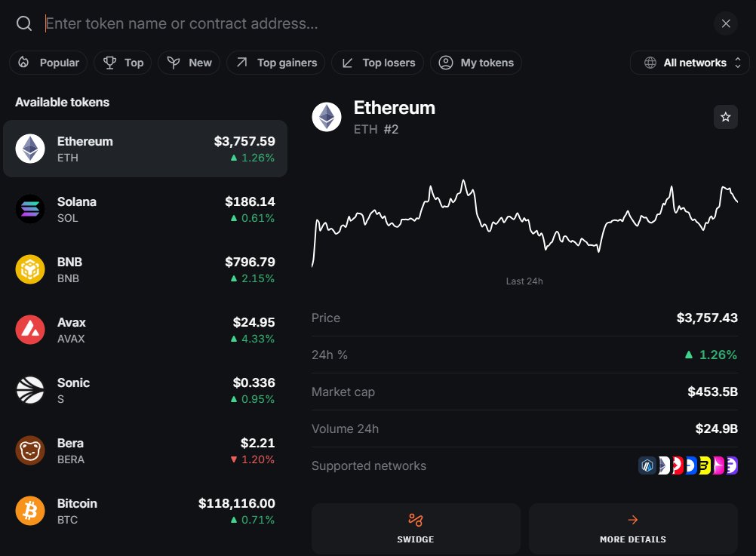
Task: Switch to the New tokens filter
Action: pos(189,63)
